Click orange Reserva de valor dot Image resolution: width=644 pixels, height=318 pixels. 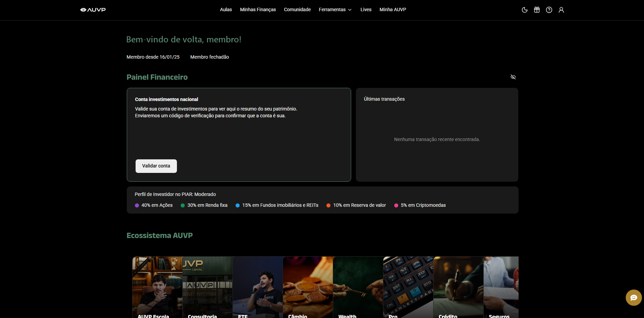[328, 205]
